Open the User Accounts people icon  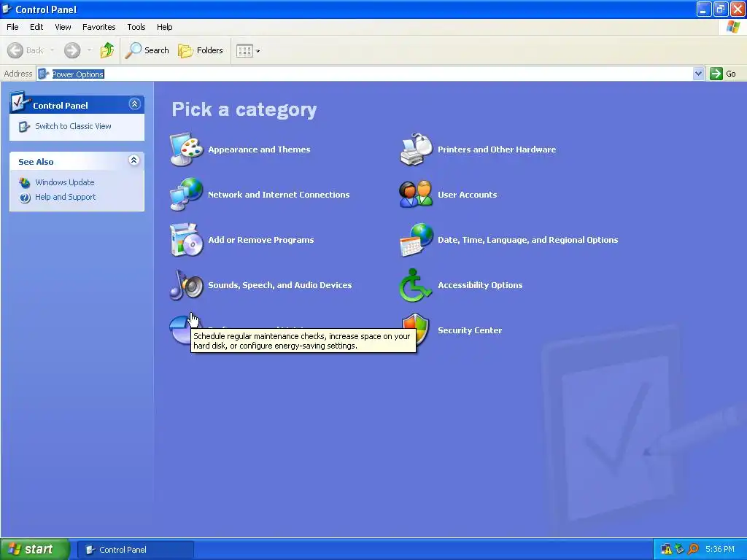point(416,194)
